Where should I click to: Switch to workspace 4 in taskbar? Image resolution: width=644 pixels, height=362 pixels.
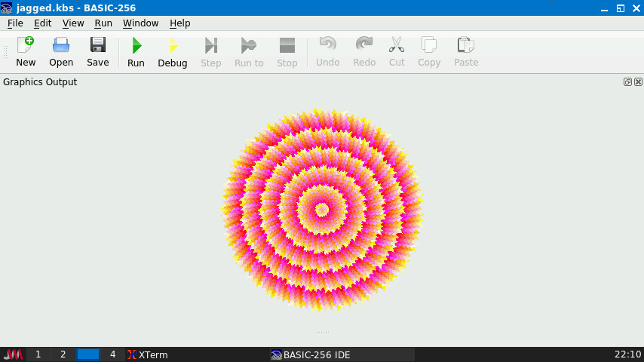pyautogui.click(x=113, y=354)
